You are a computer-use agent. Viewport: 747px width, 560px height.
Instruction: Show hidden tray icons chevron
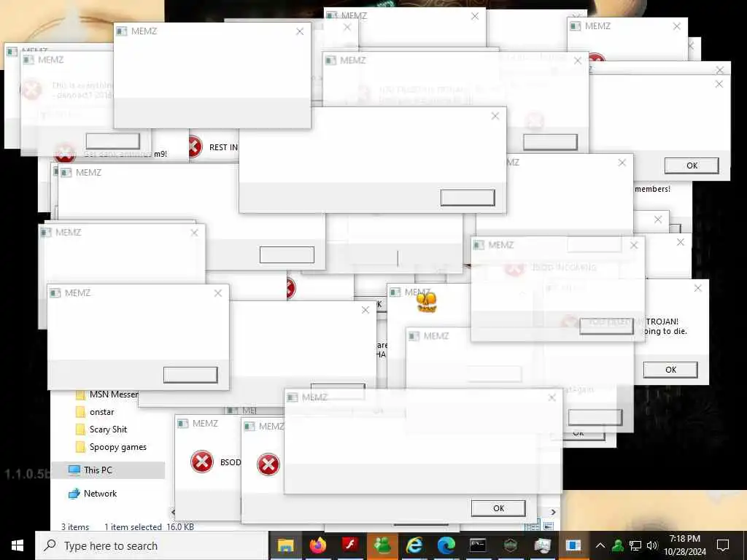coord(600,545)
